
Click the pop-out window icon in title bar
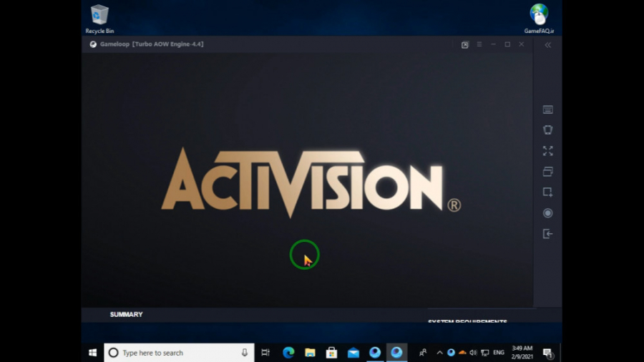pyautogui.click(x=465, y=45)
